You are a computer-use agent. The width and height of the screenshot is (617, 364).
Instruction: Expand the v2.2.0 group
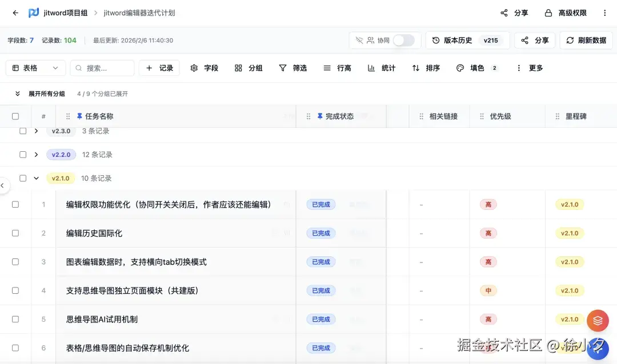(36, 154)
